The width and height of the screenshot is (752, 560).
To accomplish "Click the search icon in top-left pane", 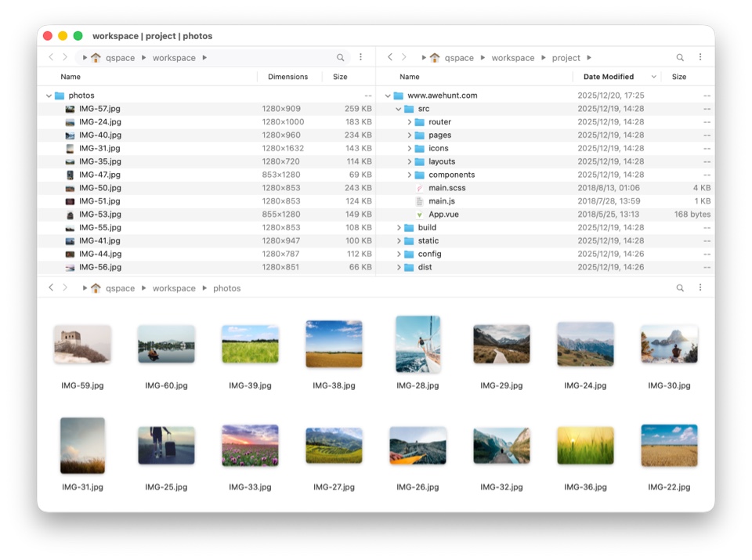I will click(340, 57).
